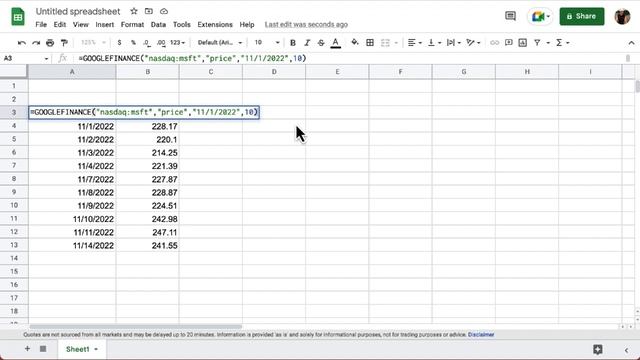Open the account profile avatar
Screen dimensions: 640x360
click(622, 16)
